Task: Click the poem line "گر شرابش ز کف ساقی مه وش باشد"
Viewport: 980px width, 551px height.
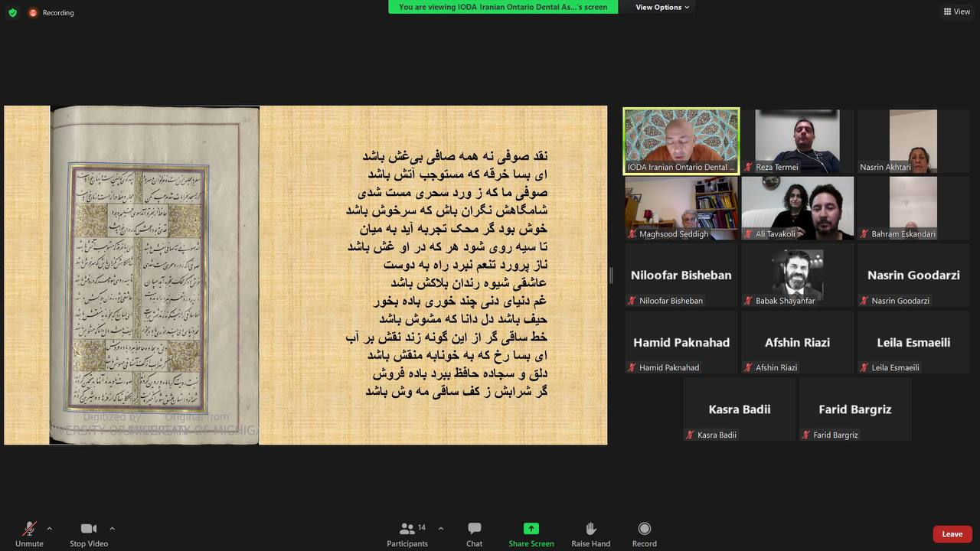Action: pyautogui.click(x=456, y=391)
